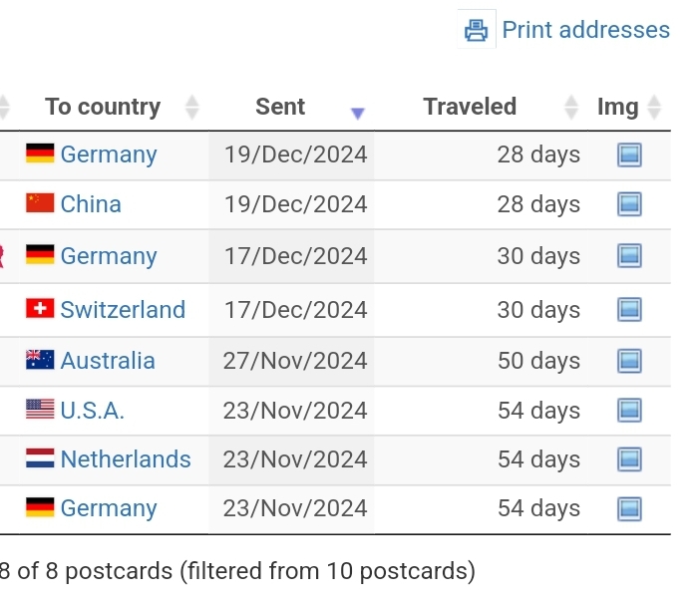Open image icon for Switzerland postcard
The image size is (700, 603).
pos(629,309)
